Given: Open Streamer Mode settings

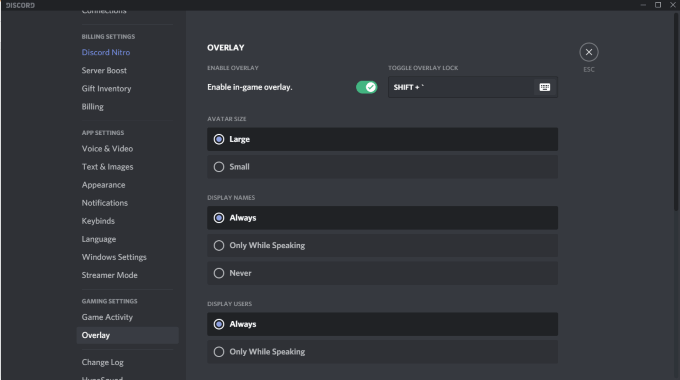Looking at the screenshot, I should (109, 275).
